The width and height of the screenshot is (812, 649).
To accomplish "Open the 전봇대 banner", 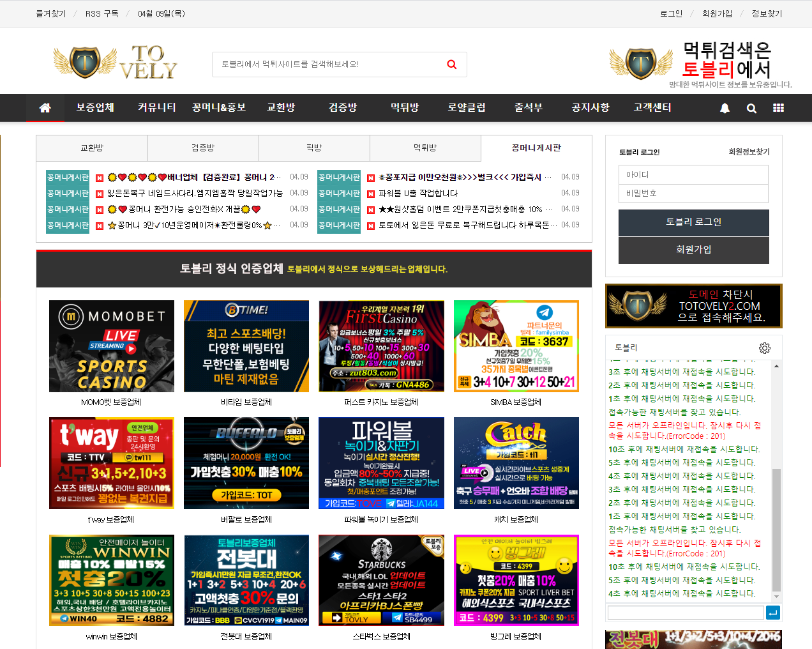I will 246,581.
